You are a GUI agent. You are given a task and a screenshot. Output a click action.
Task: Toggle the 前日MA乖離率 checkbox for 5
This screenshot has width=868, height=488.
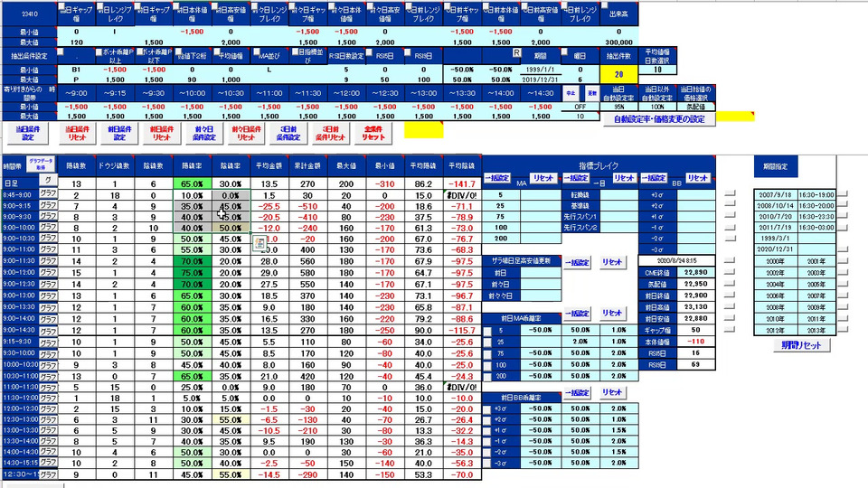(x=487, y=331)
